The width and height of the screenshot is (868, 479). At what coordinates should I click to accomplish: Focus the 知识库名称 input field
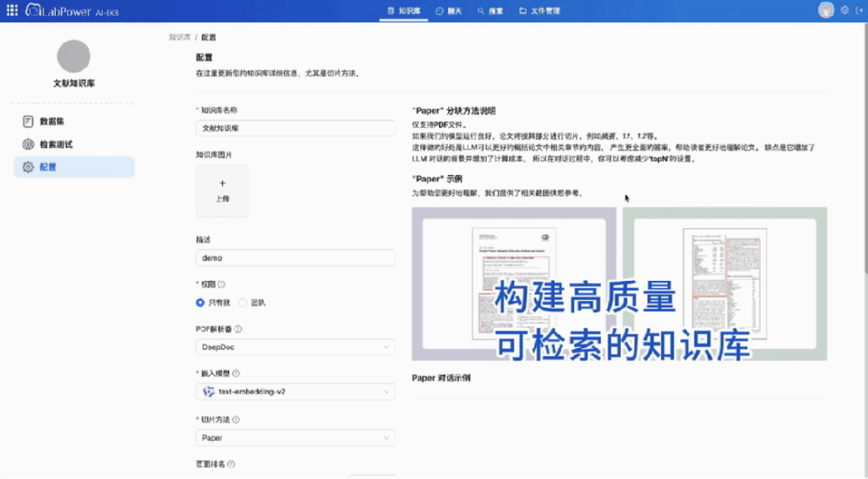295,128
